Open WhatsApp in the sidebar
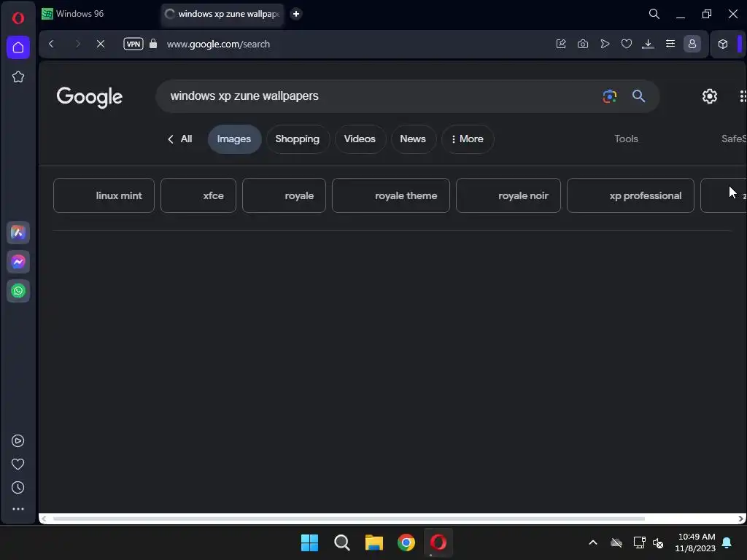Screen dimensions: 747x560 [x=18, y=291]
